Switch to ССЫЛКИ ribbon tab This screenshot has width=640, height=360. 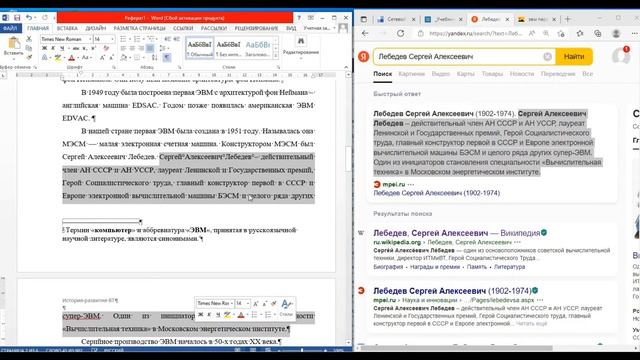(183, 28)
